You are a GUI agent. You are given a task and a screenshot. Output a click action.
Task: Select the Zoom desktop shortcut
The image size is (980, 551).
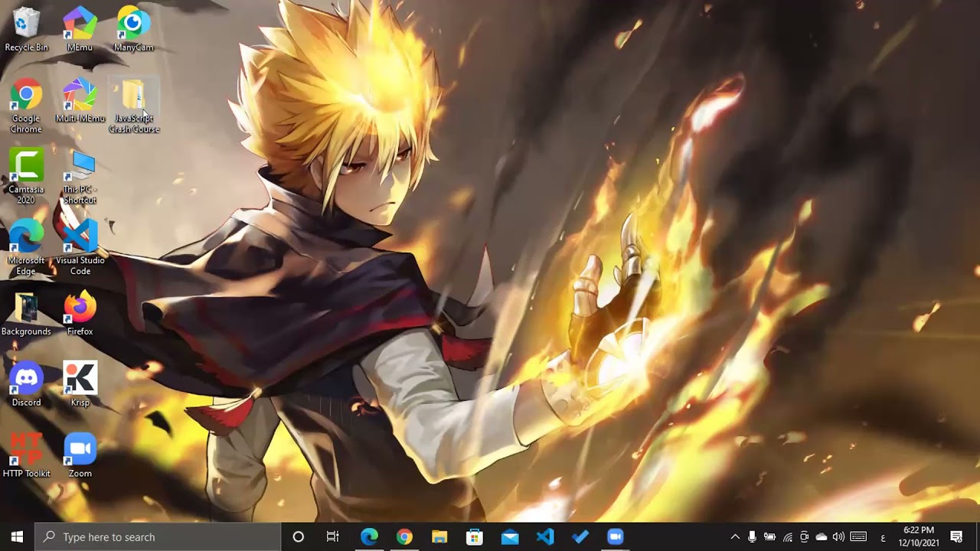(x=80, y=457)
